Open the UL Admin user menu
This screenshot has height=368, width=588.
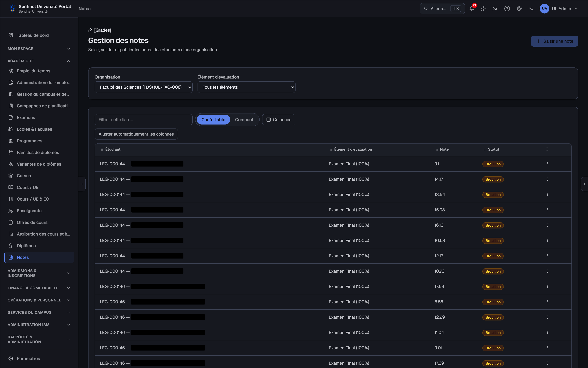[x=559, y=9]
